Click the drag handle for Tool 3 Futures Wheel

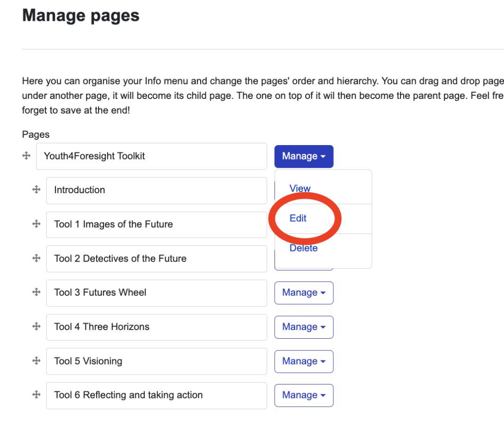pos(37,293)
